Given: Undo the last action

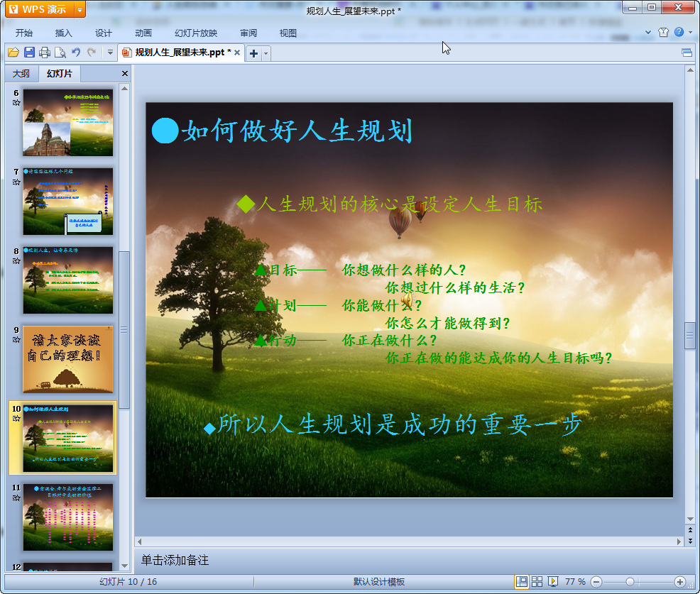Looking at the screenshot, I should click(x=76, y=53).
